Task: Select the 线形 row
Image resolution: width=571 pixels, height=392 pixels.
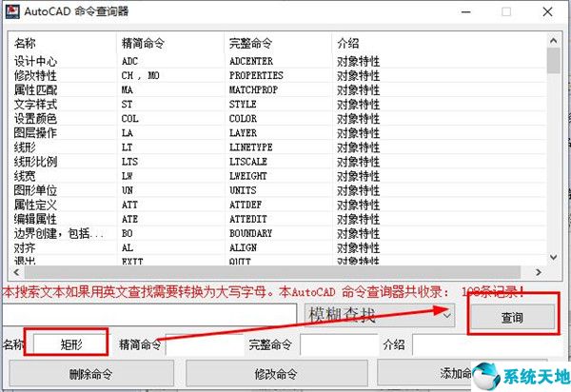Action: (278, 147)
